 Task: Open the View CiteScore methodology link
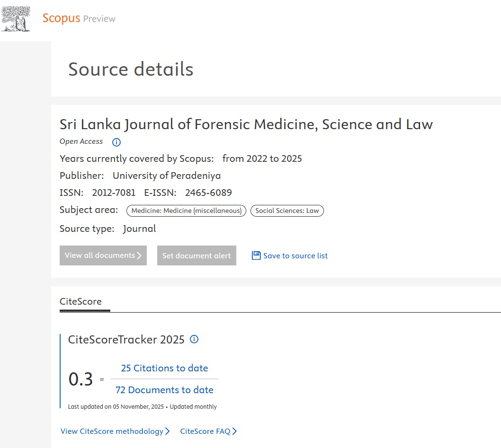(112, 431)
